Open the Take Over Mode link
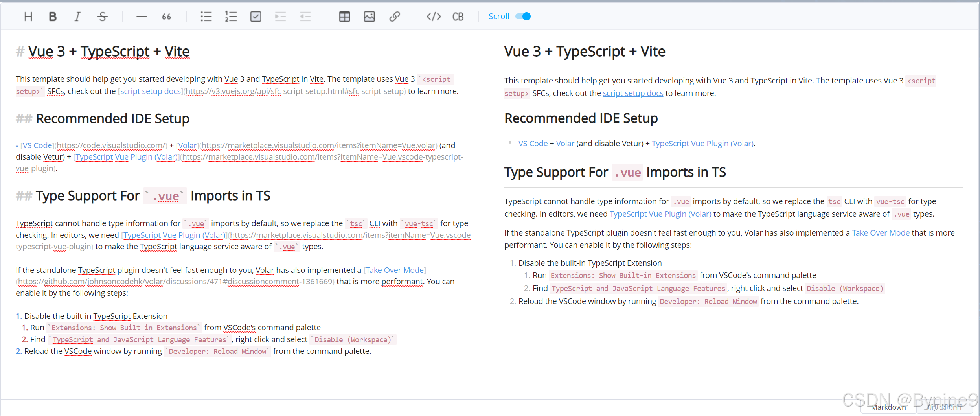Image resolution: width=980 pixels, height=416 pixels. pos(880,233)
